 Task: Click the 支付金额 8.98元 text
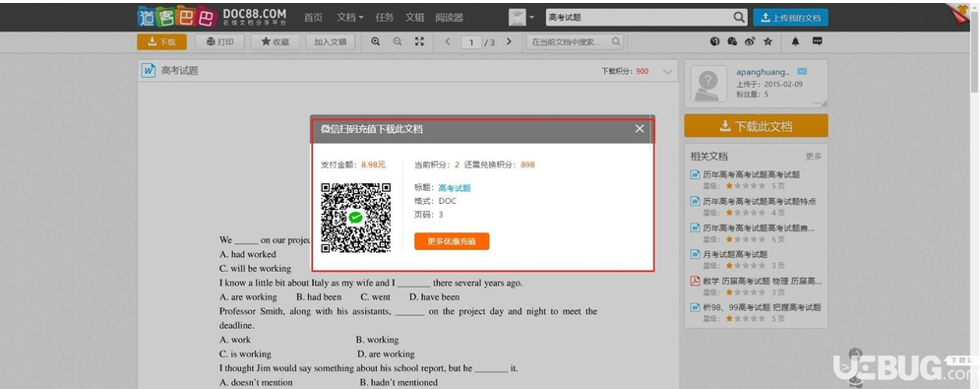click(353, 165)
